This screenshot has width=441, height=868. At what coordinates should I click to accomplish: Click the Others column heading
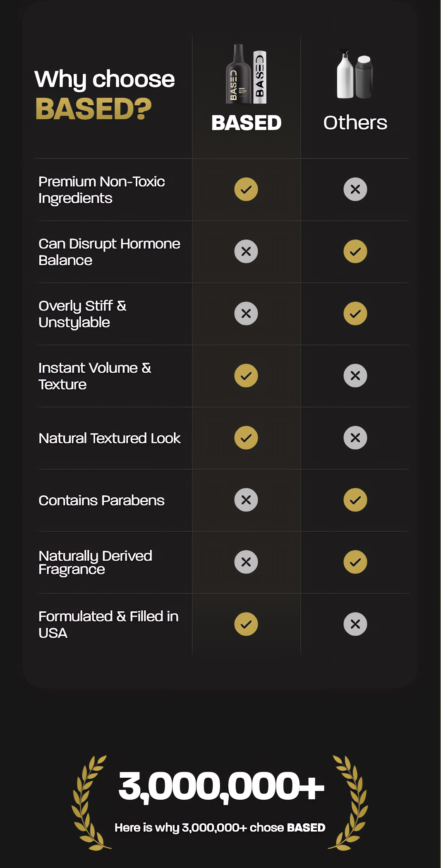click(355, 123)
